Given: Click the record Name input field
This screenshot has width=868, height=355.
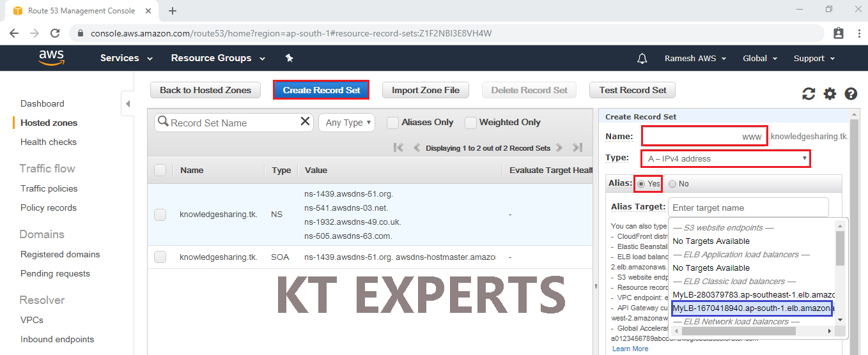Looking at the screenshot, I should [x=704, y=137].
